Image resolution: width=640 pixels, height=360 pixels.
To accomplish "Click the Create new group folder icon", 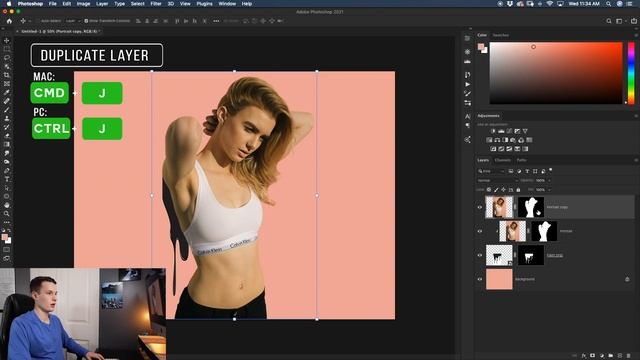I will [x=611, y=356].
